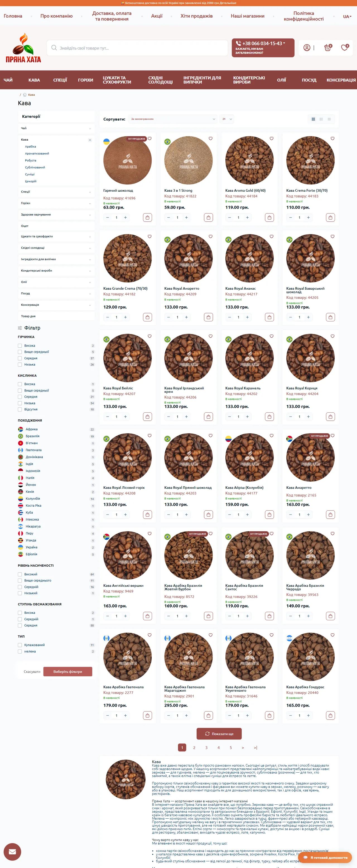Focus the product search field
Screen dimensions: 357x868
138,48
